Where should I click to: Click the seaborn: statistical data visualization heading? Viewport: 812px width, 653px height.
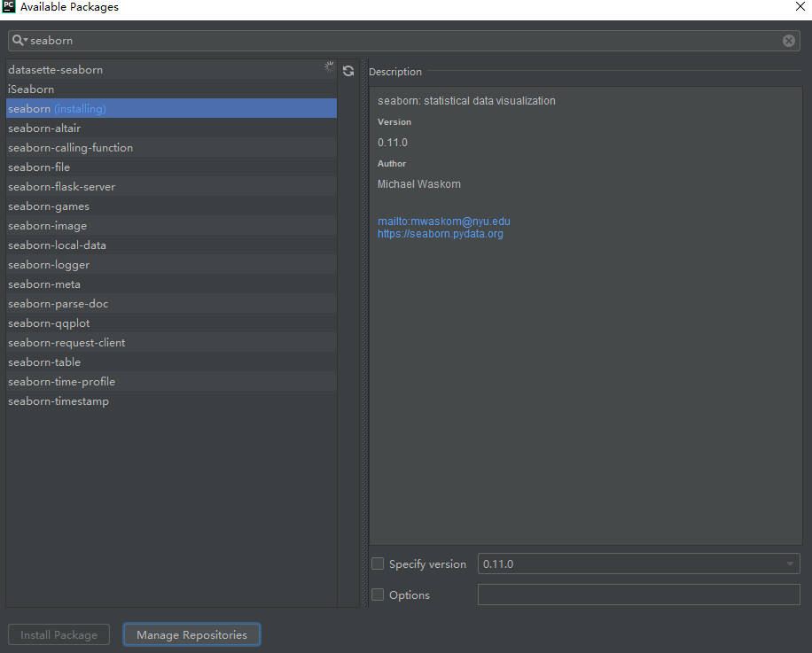pos(466,100)
